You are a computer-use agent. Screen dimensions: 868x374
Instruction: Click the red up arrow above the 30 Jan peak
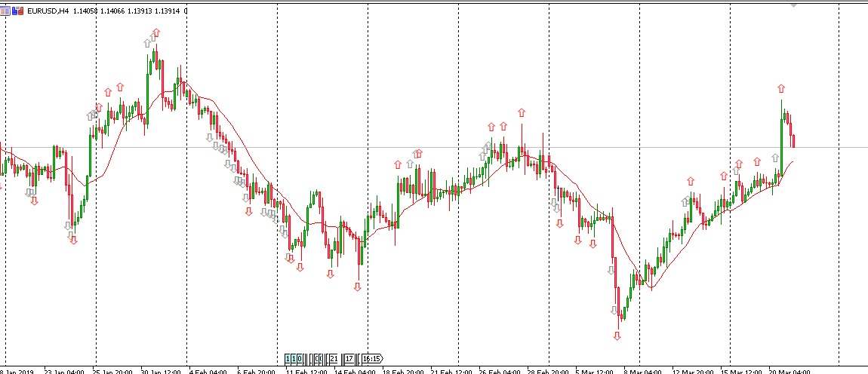(156, 32)
